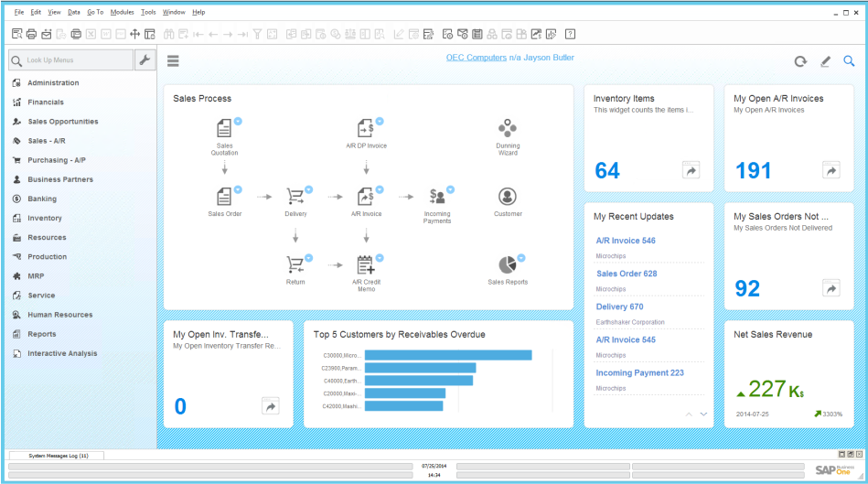This screenshot has height=484, width=868.
Task: Launch the Dunning Wizard icon
Action: 507,128
